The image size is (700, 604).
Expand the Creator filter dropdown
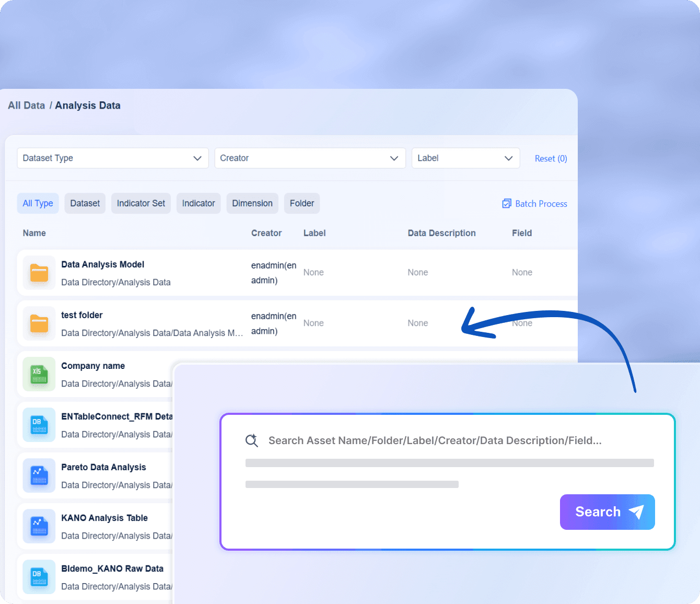[x=310, y=158]
